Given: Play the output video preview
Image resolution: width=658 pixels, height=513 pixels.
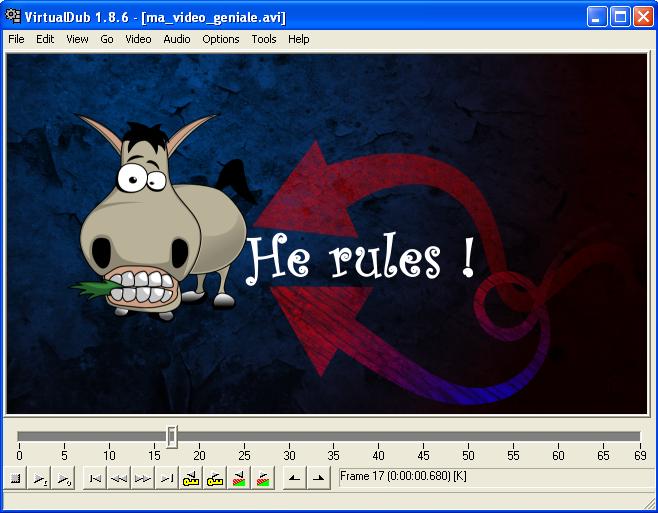Looking at the screenshot, I should click(64, 478).
